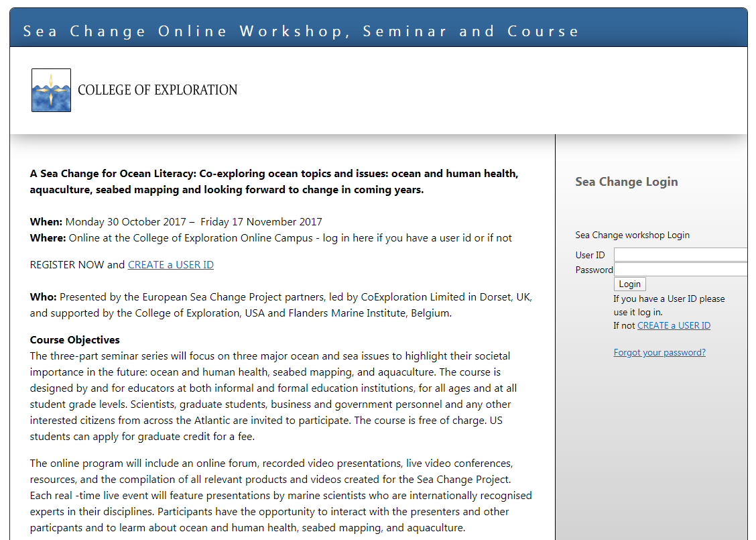Image resolution: width=756 pixels, height=540 pixels.
Task: Open the CREATE a USER ID link after REGISTER NOW
Action: [x=171, y=265]
